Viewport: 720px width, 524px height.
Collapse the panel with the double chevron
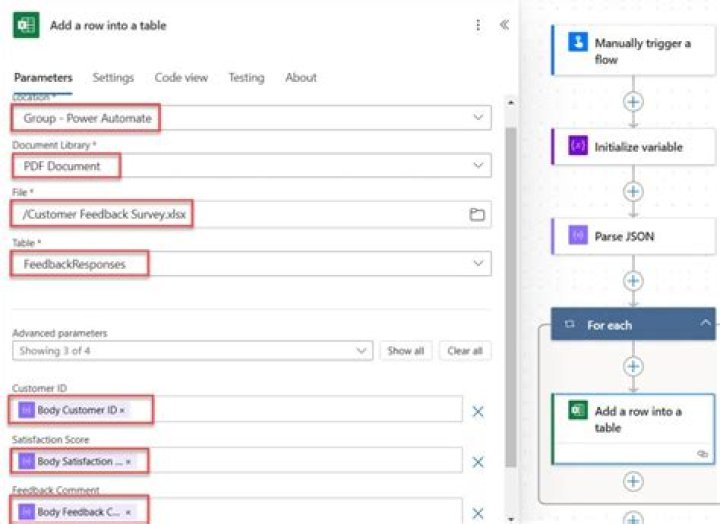coord(504,25)
